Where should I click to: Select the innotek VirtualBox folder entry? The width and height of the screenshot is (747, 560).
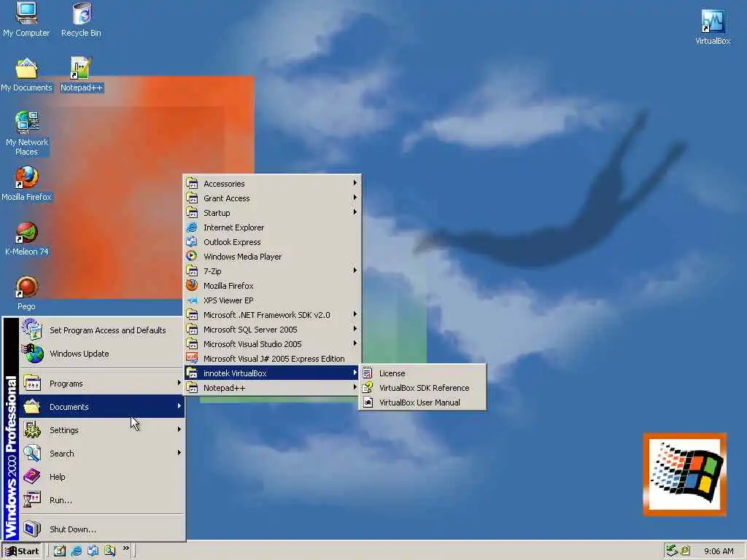click(x=272, y=373)
